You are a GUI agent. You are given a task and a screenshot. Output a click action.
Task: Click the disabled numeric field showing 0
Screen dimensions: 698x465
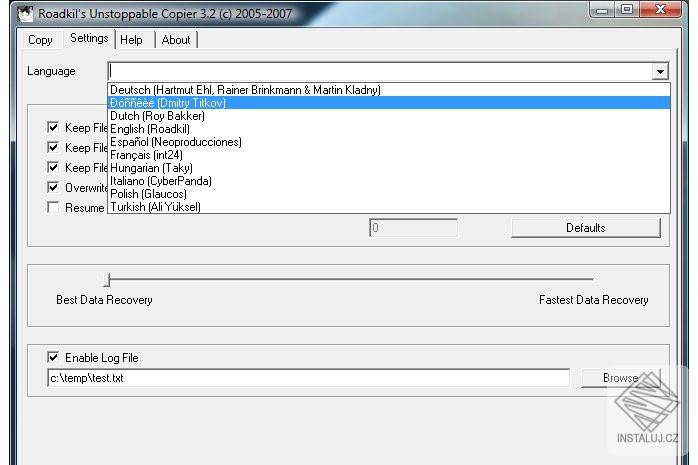pos(414,228)
